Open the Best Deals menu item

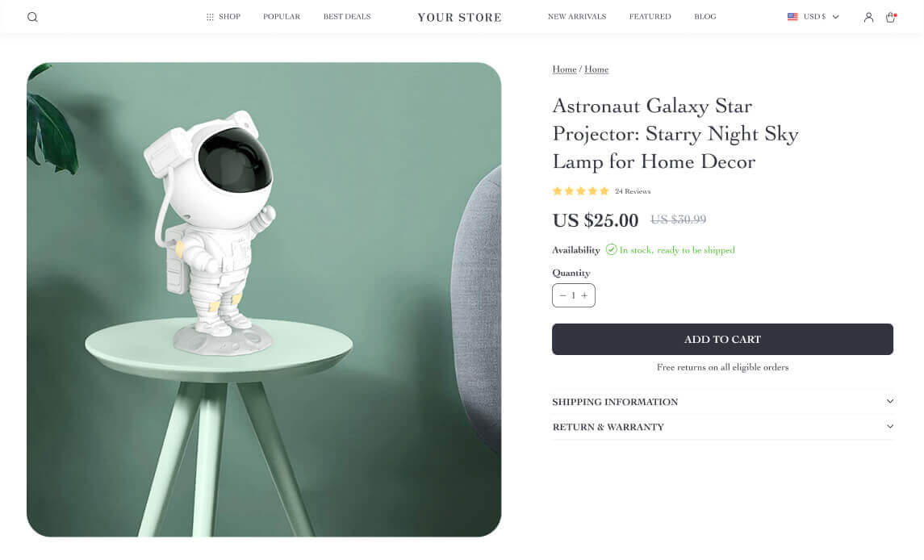pos(347,17)
